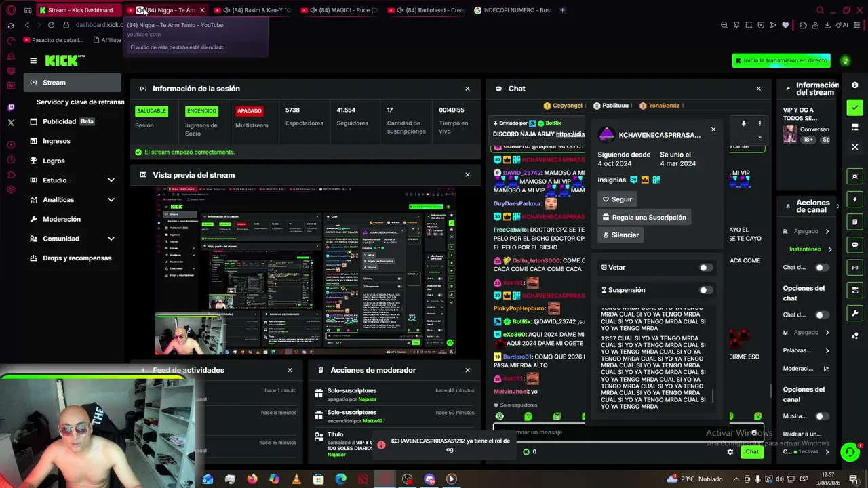Expand the Estudio sidebar section
The height and width of the screenshot is (488, 868).
click(111, 180)
